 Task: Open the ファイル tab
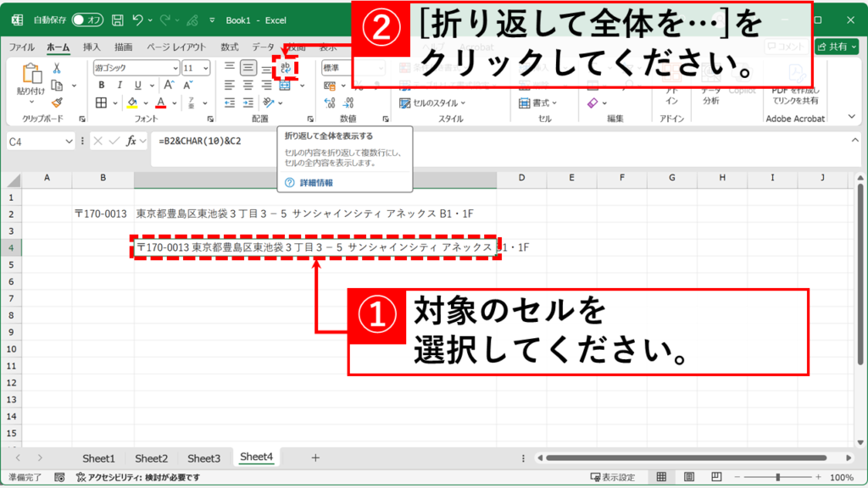click(x=21, y=47)
